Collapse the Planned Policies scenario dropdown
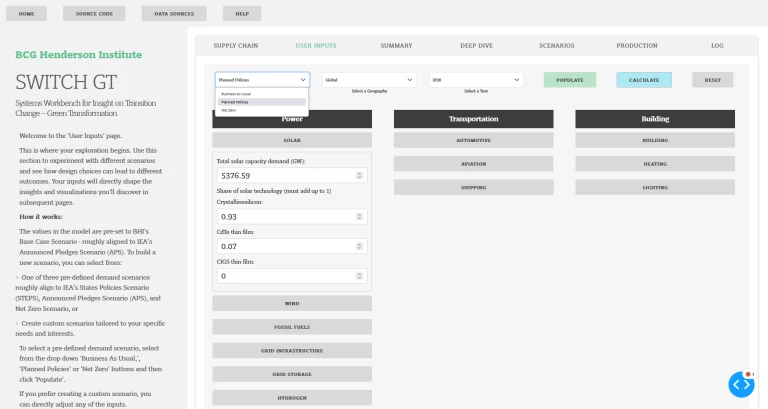Image resolution: width=768 pixels, height=409 pixels. point(261,79)
